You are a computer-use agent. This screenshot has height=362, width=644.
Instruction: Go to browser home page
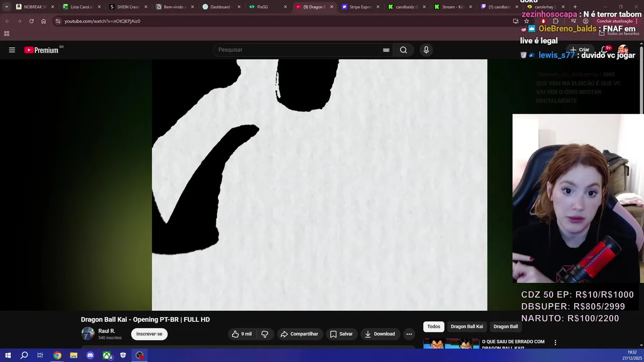pyautogui.click(x=43, y=21)
